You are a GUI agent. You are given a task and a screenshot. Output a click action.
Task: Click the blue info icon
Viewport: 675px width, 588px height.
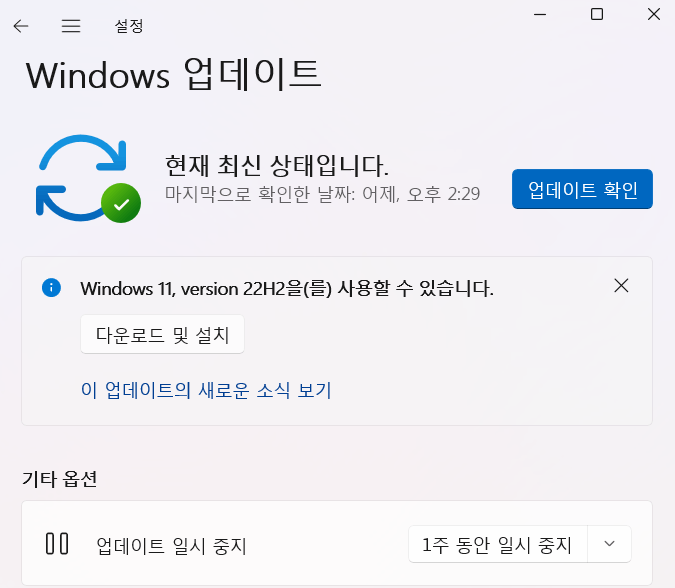[x=51, y=288]
